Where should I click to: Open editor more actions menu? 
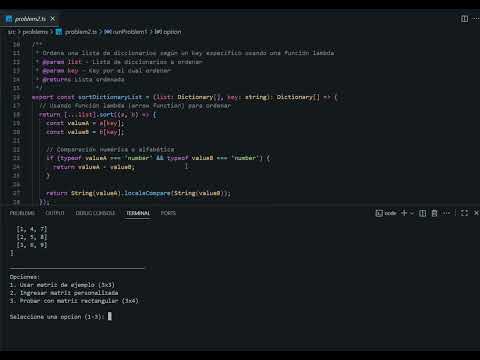point(476,19)
